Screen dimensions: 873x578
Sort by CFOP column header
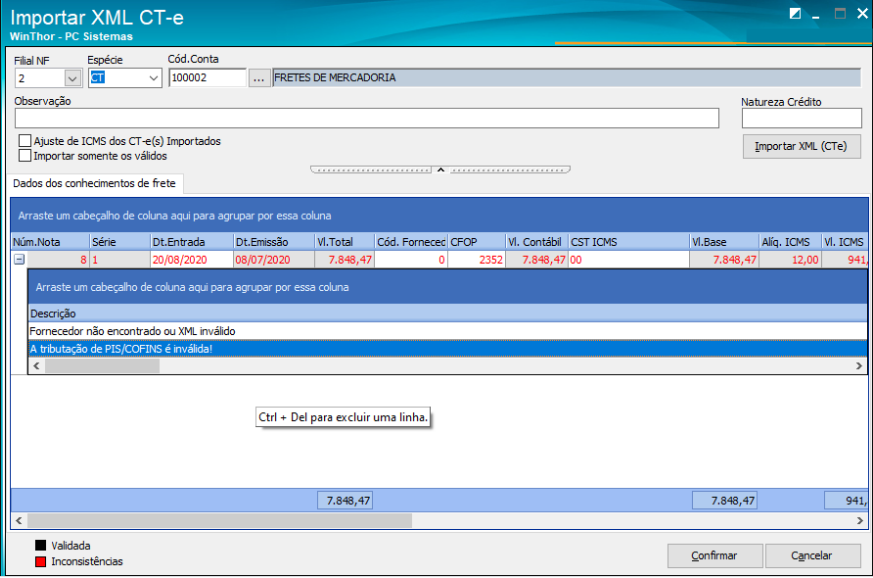pos(477,242)
